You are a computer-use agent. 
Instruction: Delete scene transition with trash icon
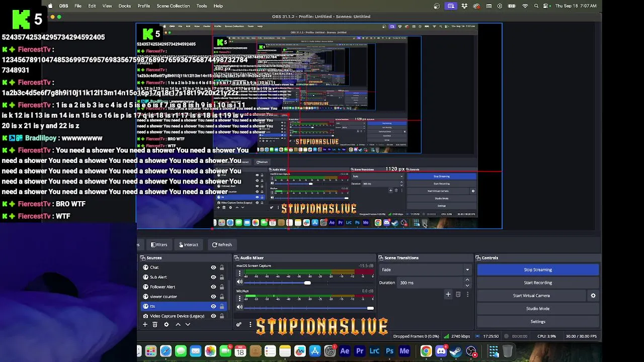[458, 295]
